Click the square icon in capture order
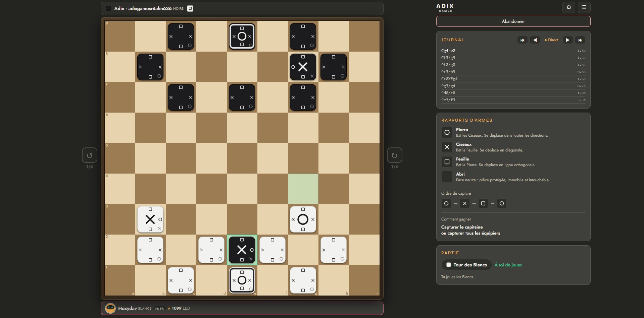The image size is (644, 318). click(x=483, y=203)
